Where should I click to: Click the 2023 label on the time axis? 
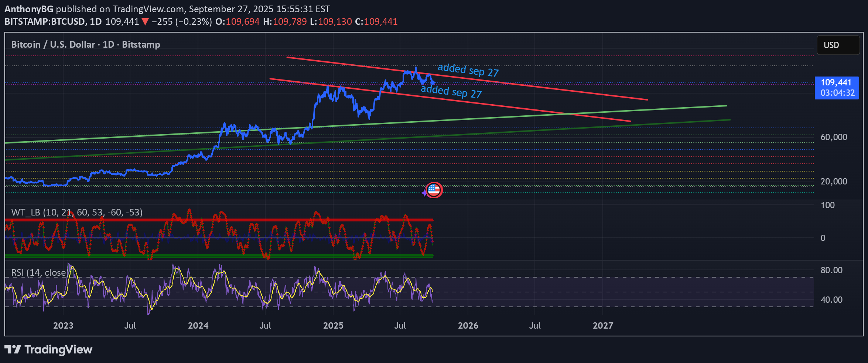pyautogui.click(x=63, y=326)
